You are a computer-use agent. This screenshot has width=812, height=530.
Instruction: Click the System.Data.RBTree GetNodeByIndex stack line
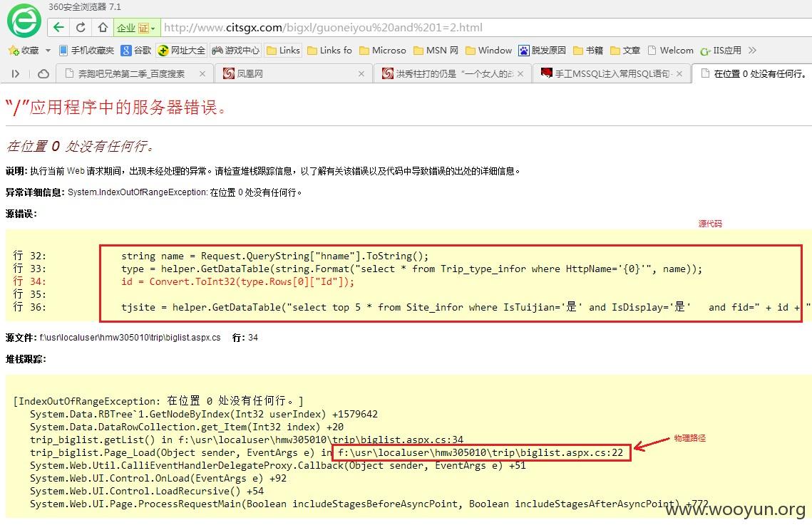click(204, 414)
